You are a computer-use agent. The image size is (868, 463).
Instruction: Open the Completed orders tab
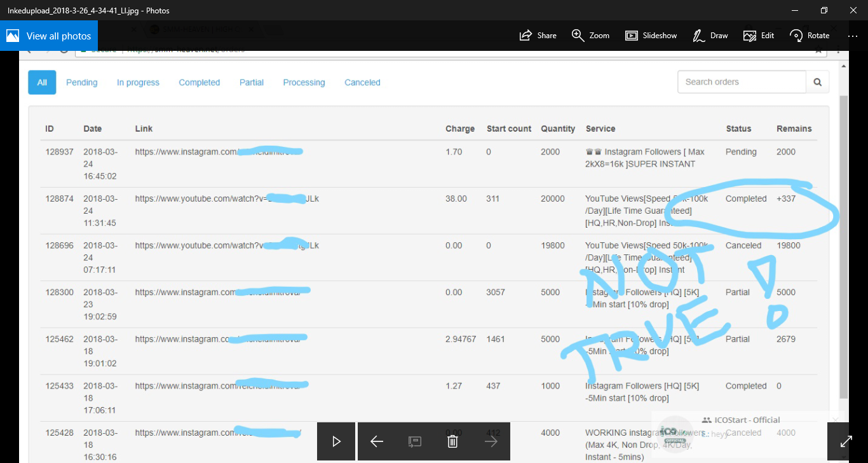200,83
